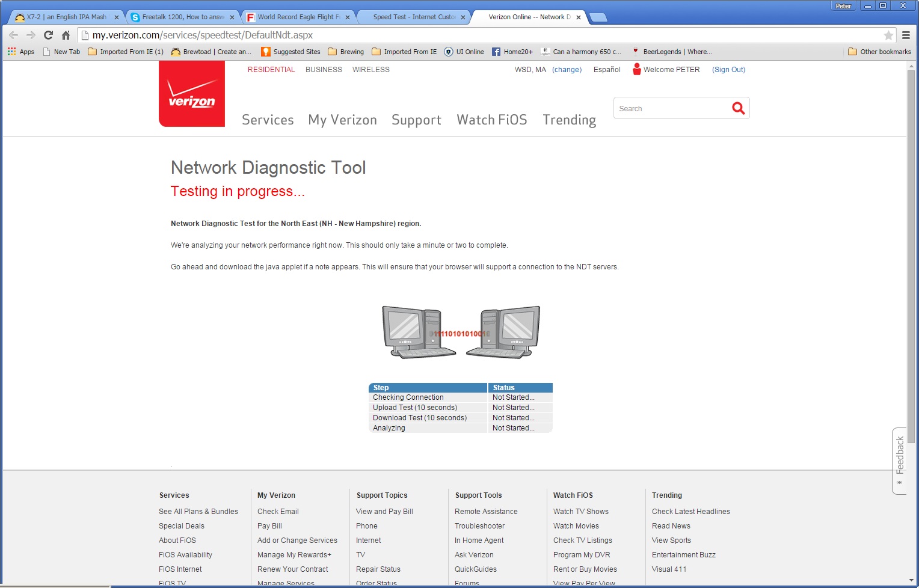Click the red search magnifier icon

(738, 108)
